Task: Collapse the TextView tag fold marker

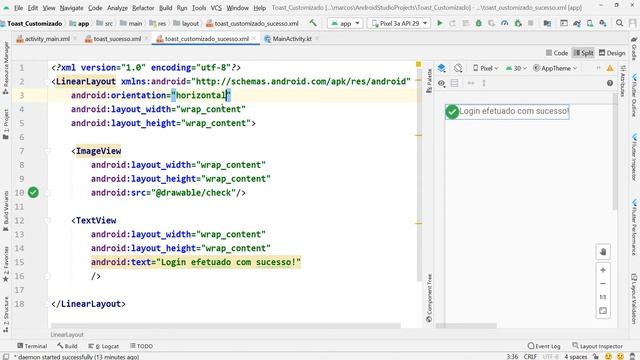Action: click(x=47, y=220)
